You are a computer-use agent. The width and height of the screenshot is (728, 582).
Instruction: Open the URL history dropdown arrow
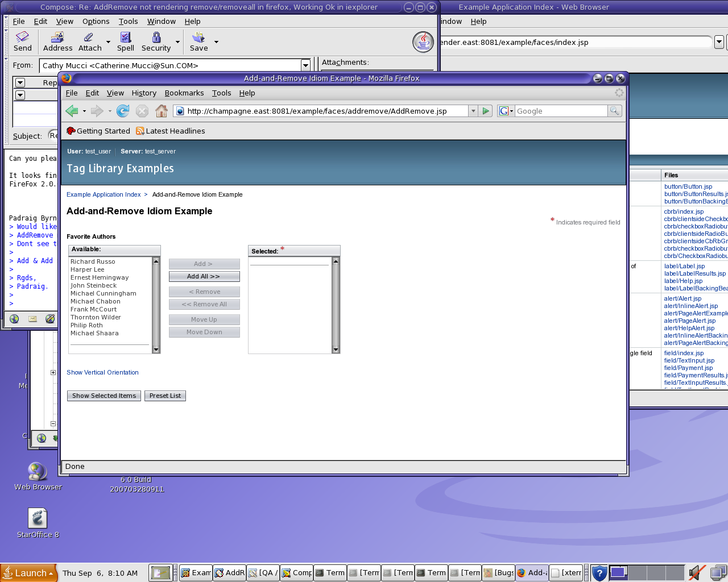tap(473, 111)
